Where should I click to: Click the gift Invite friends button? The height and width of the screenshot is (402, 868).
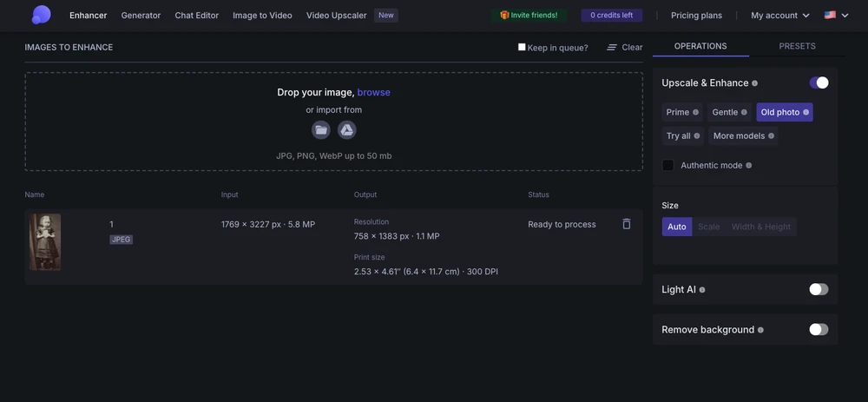click(x=529, y=16)
